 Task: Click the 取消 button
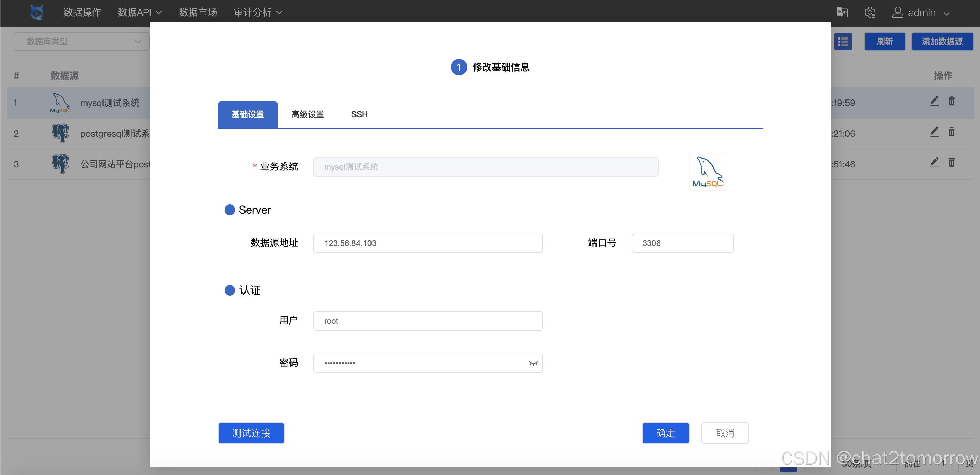coord(725,433)
